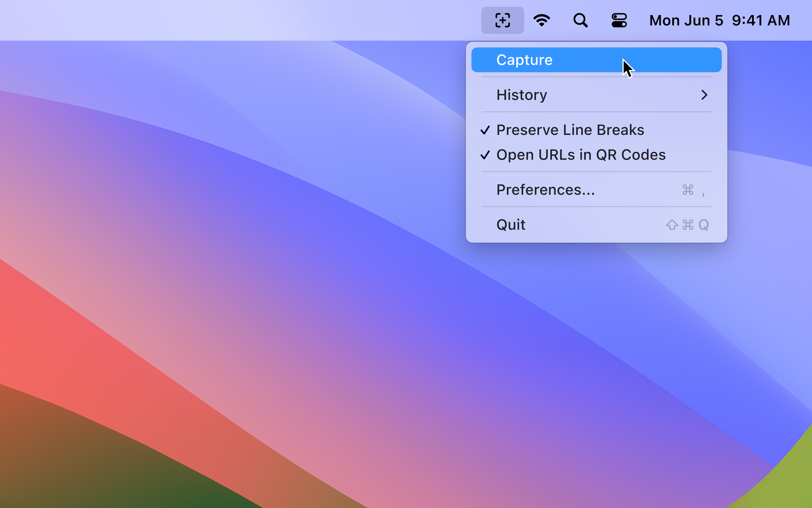
Task: Open the History submenu
Action: click(596, 95)
